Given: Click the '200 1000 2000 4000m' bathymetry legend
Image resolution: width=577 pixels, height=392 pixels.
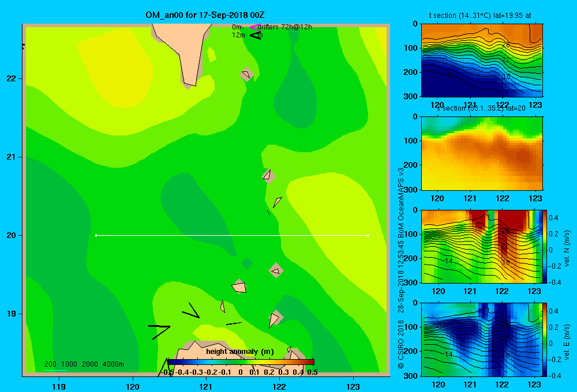Looking at the screenshot, I should click(x=84, y=364).
